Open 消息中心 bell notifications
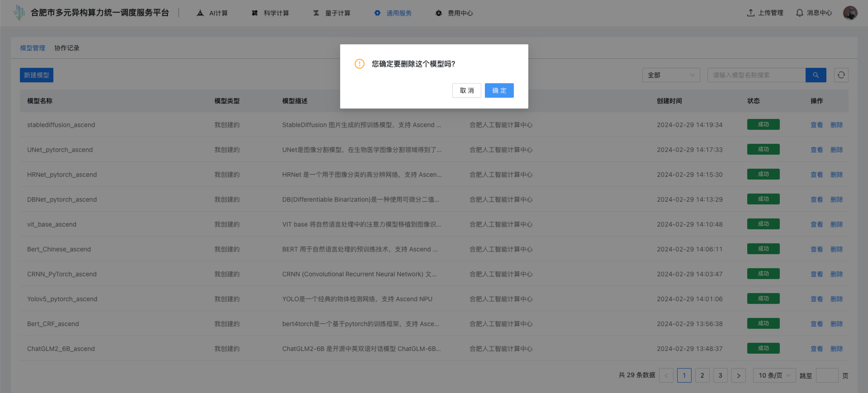This screenshot has height=393, width=868. pyautogui.click(x=800, y=13)
